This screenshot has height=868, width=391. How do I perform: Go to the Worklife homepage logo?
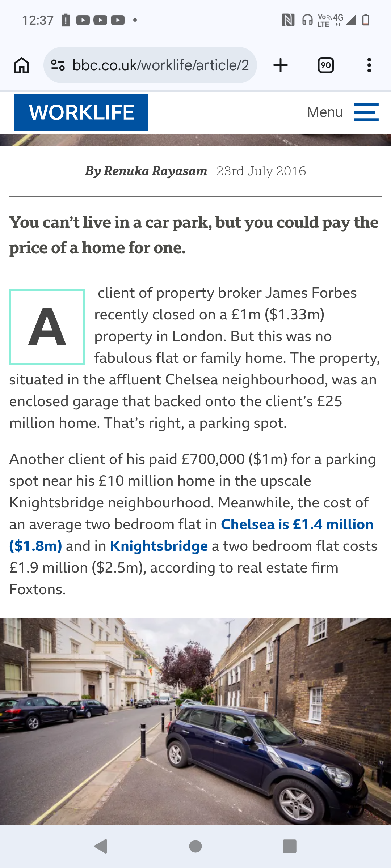coord(81,112)
